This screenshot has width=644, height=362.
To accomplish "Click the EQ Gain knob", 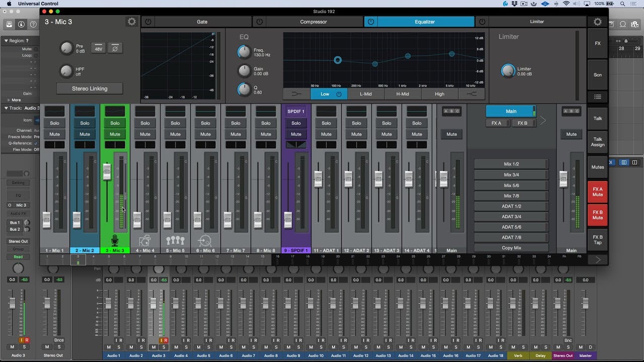I will click(244, 71).
